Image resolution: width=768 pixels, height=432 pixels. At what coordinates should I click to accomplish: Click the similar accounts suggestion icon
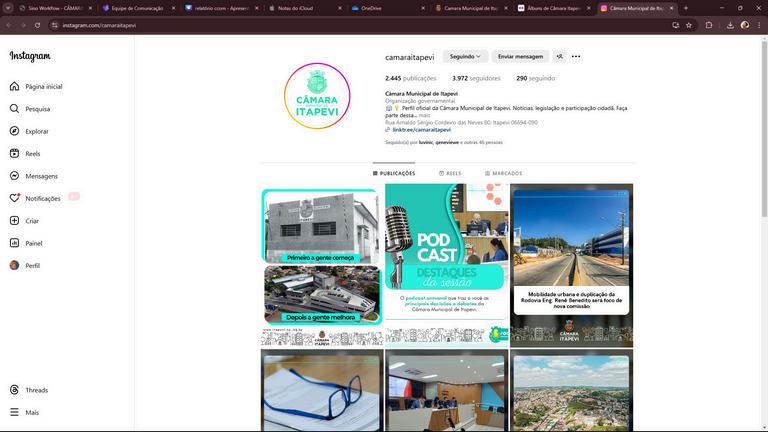tap(559, 57)
